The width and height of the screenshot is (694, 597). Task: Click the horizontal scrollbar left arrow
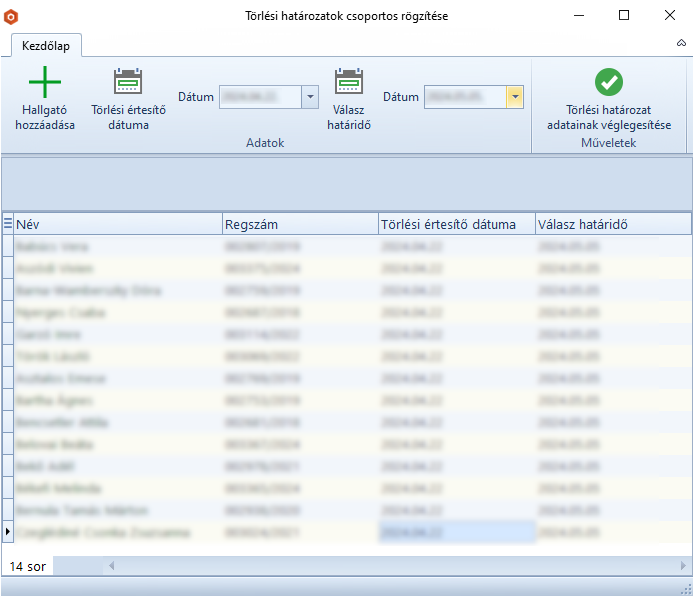tap(112, 566)
